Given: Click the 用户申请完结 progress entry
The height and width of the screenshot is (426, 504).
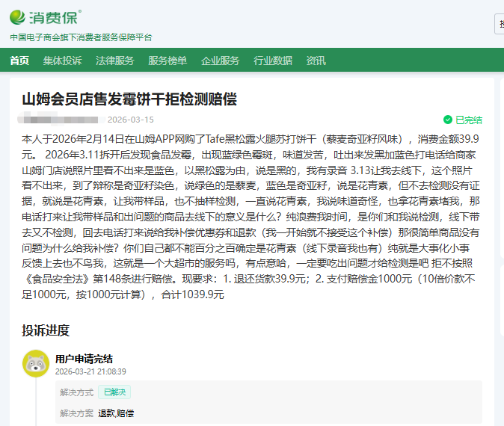Looking at the screenshot, I should pos(84,359).
